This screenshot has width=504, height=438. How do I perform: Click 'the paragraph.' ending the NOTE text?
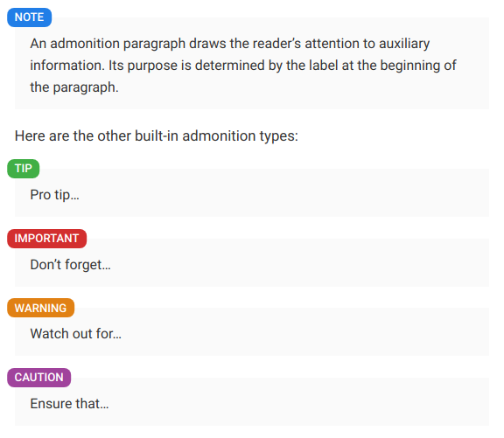click(x=74, y=87)
